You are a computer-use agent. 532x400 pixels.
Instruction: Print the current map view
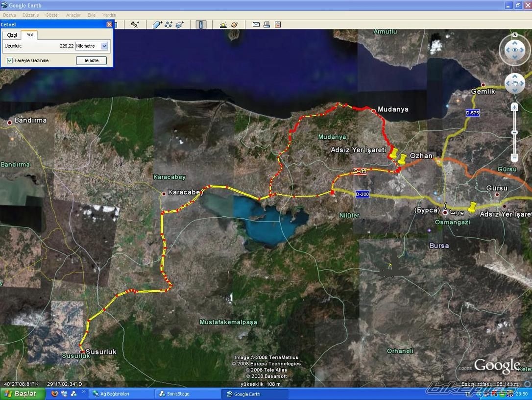(x=266, y=25)
